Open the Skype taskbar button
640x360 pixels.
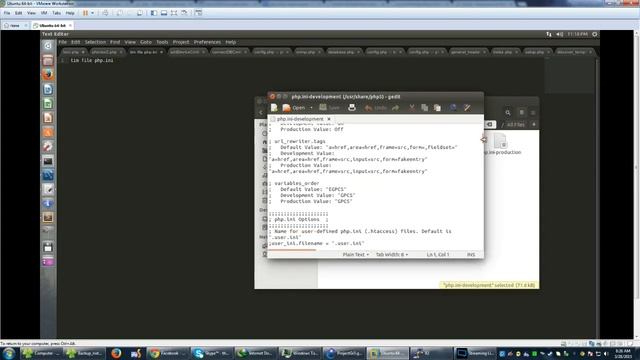(211, 353)
